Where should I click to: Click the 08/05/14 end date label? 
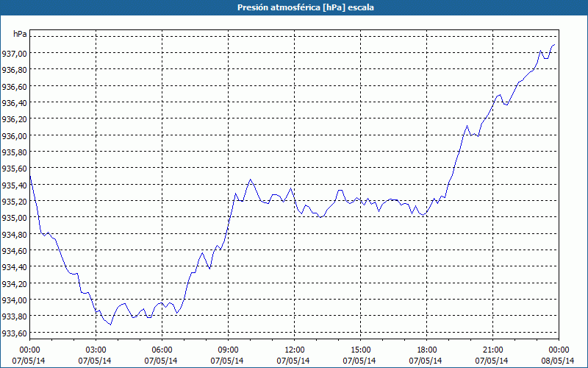[558, 361]
